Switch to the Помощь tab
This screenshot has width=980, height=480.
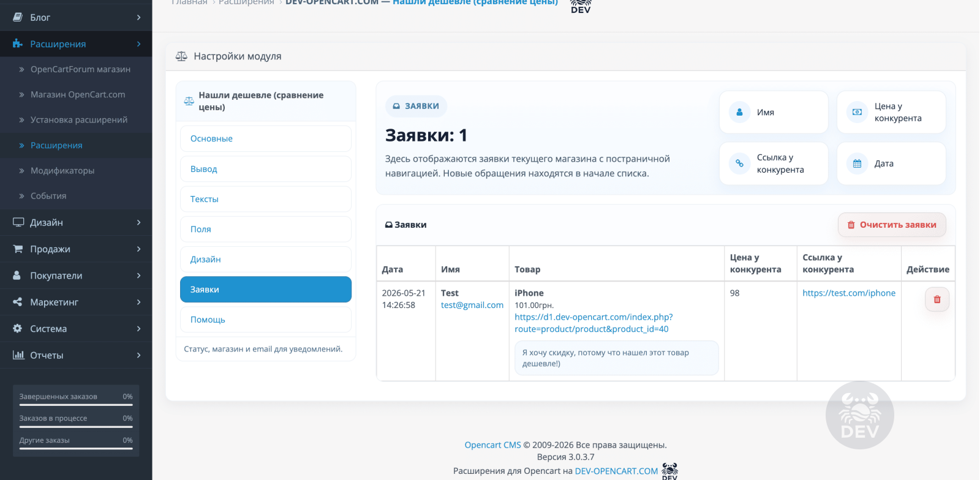[x=266, y=320]
